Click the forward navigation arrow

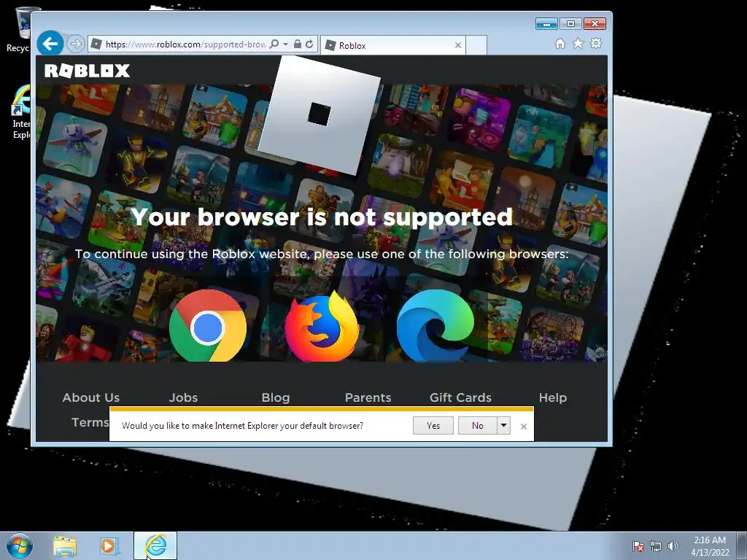point(75,44)
